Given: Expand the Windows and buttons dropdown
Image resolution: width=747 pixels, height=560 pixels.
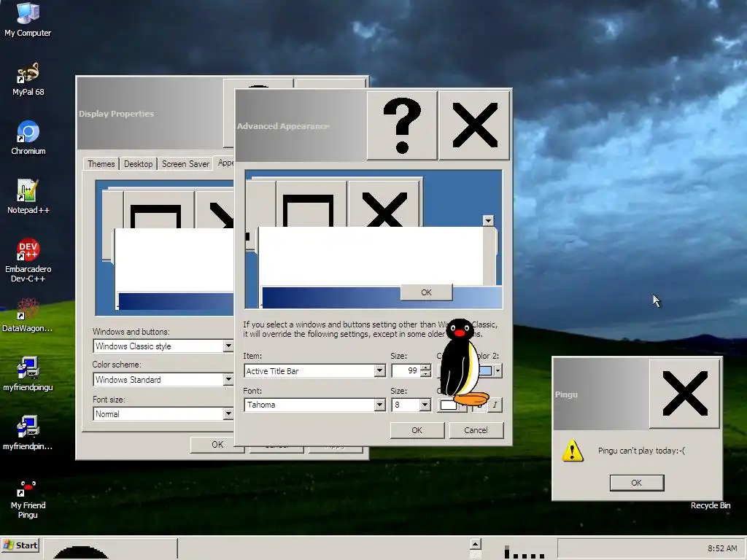Looking at the screenshot, I should (228, 346).
